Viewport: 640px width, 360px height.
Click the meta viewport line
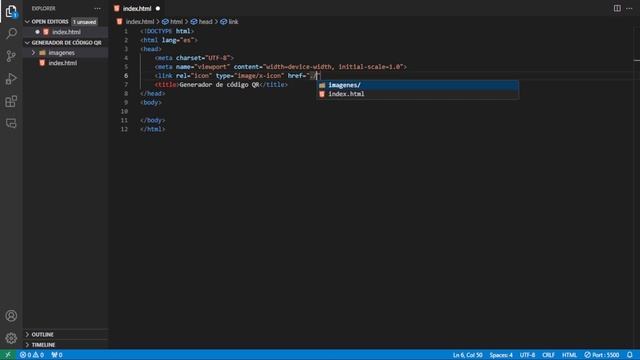(x=281, y=67)
